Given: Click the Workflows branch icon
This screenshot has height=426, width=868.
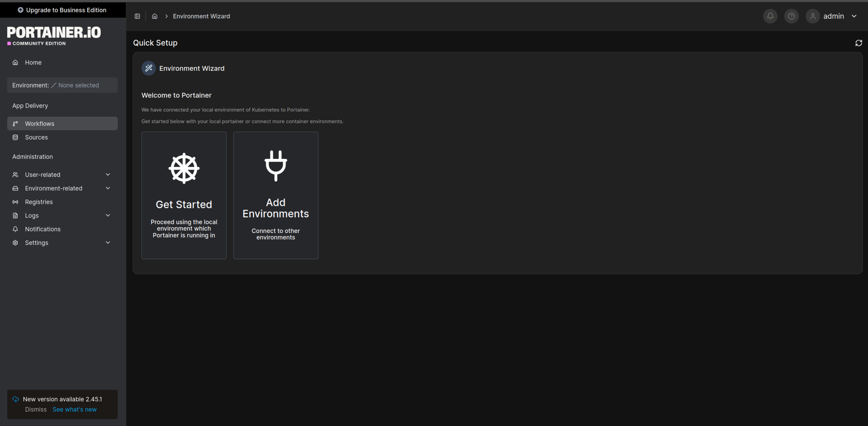Looking at the screenshot, I should pos(15,124).
